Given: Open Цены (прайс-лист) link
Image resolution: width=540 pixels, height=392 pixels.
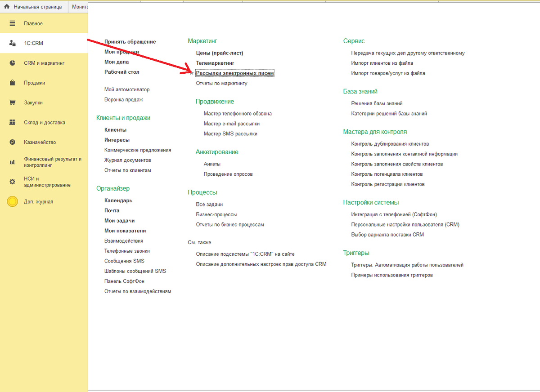Looking at the screenshot, I should point(220,53).
